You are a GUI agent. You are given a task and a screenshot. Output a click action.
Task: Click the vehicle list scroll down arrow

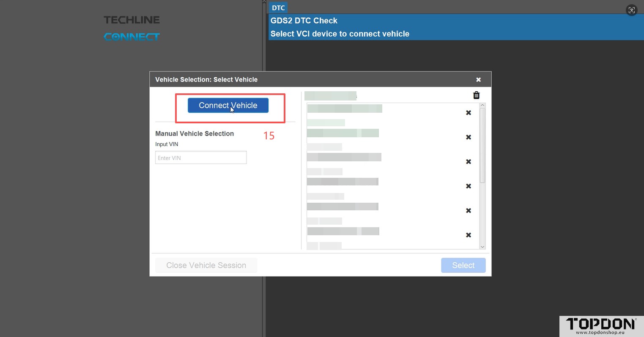tap(482, 247)
